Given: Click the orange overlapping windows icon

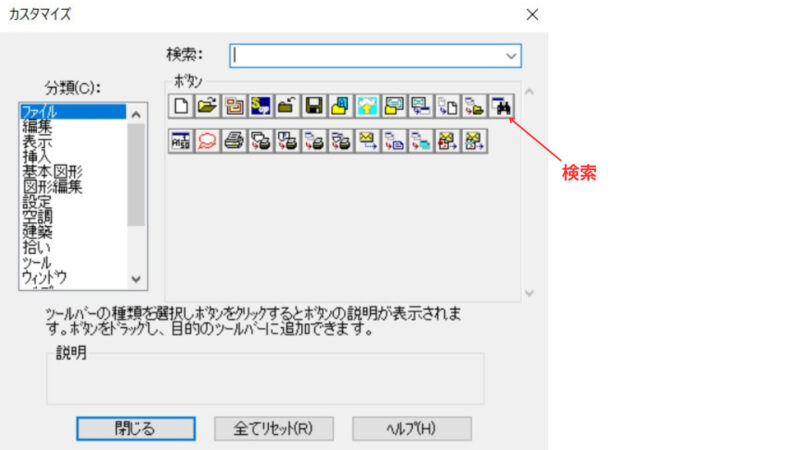Looking at the screenshot, I should pyautogui.click(x=234, y=106).
